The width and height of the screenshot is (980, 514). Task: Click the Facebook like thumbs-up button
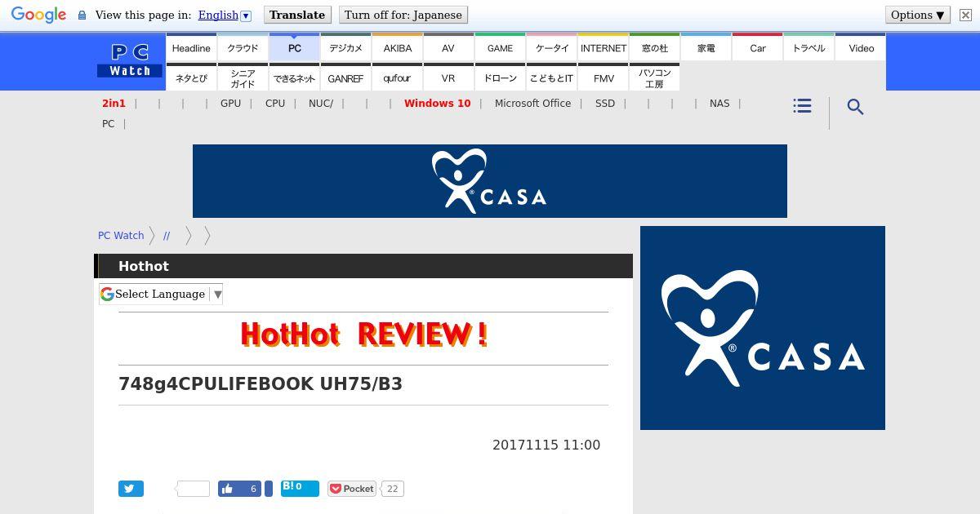(x=238, y=489)
